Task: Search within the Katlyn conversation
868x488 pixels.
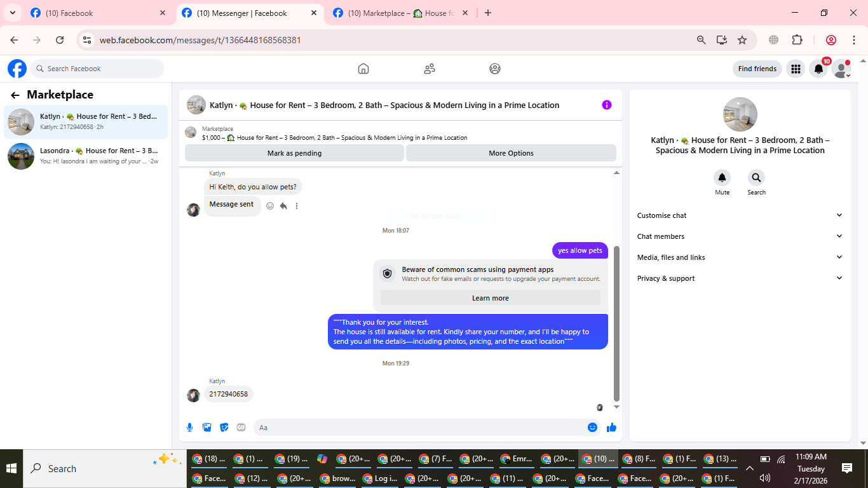Action: point(756,178)
